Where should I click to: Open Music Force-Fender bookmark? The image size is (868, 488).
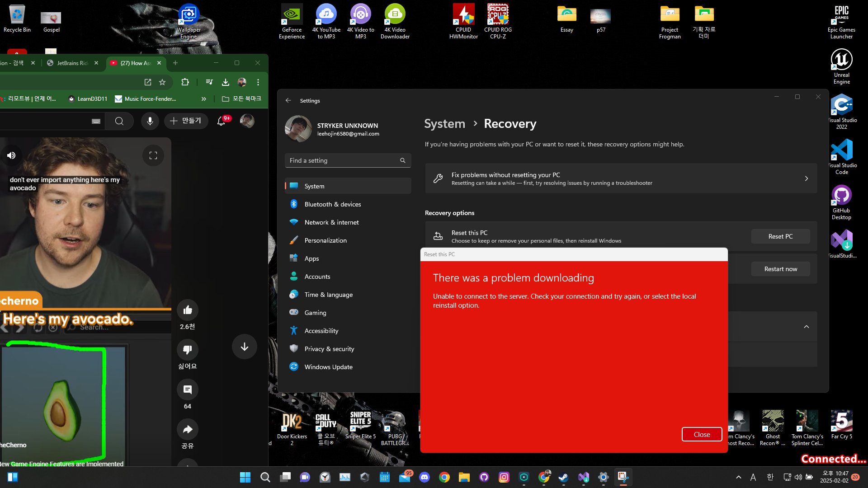(x=145, y=99)
